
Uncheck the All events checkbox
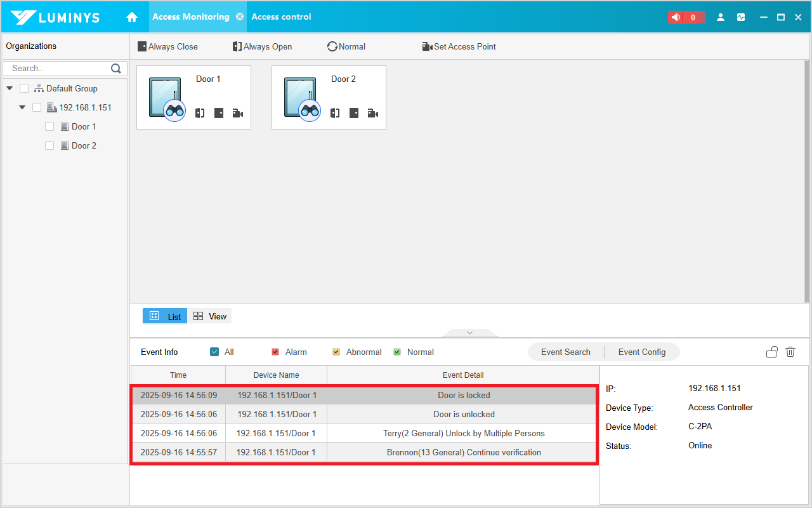pyautogui.click(x=214, y=352)
